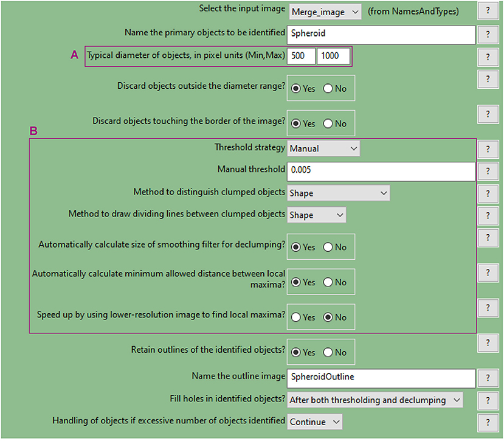Open help for Speed up lower-resolution option
The height and width of the screenshot is (441, 504).
pos(488,308)
